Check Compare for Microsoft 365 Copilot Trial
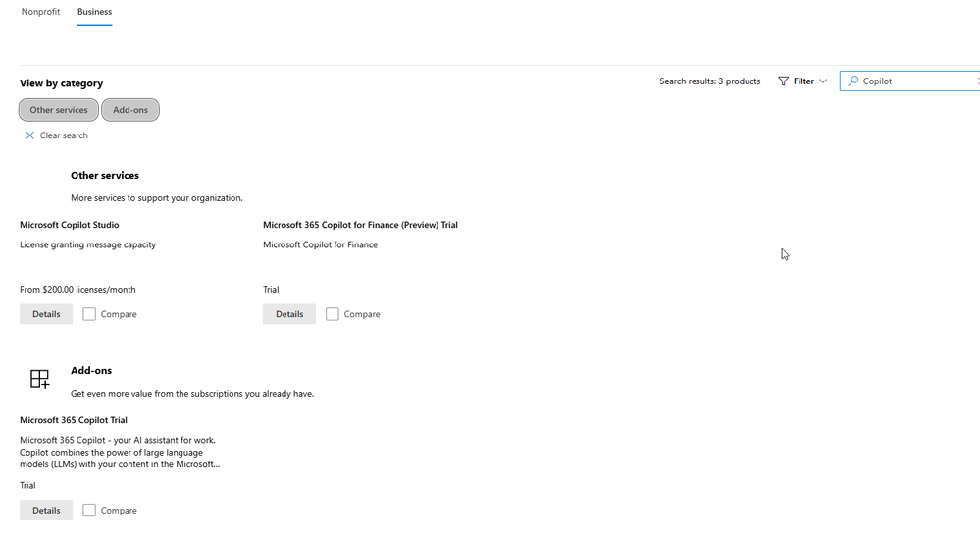 89,510
